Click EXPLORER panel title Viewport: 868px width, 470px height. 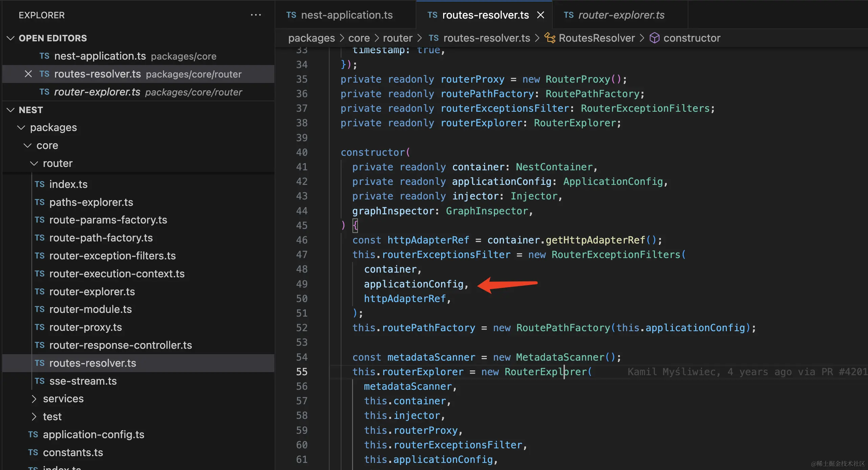pyautogui.click(x=42, y=15)
